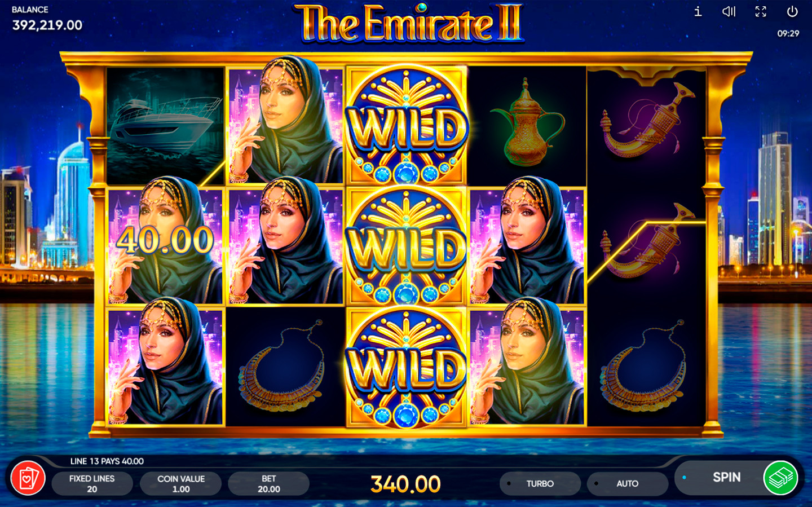
Task: Open the info paytable icon
Action: [x=698, y=11]
